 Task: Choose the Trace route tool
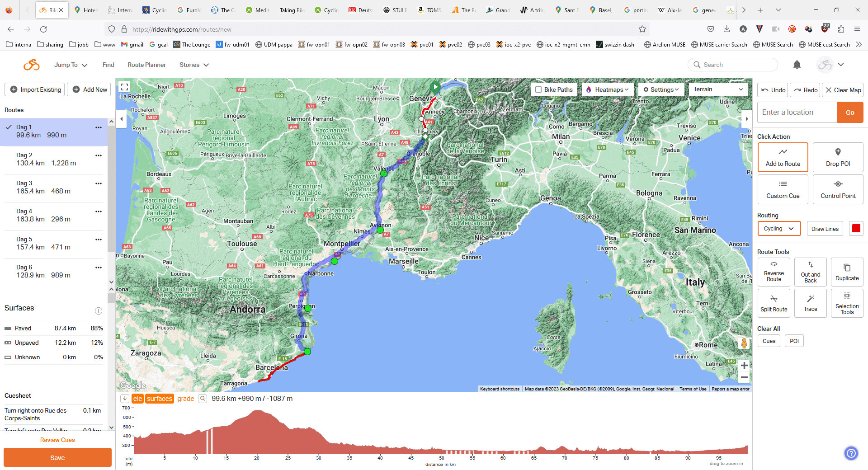(x=810, y=303)
